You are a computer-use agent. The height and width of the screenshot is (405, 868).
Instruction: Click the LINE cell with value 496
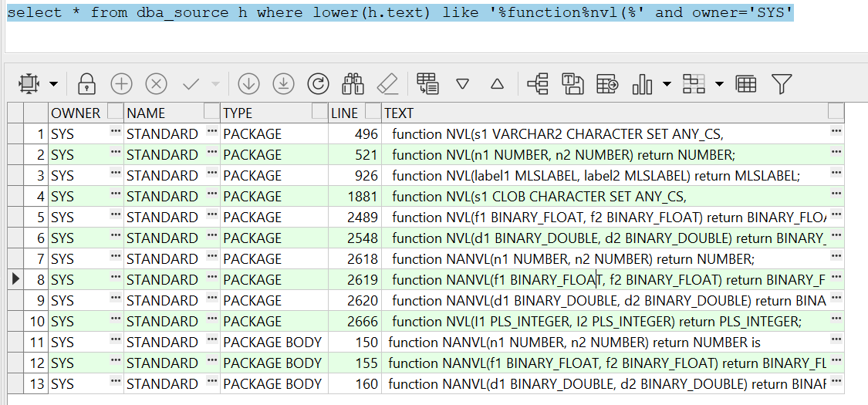click(355, 134)
